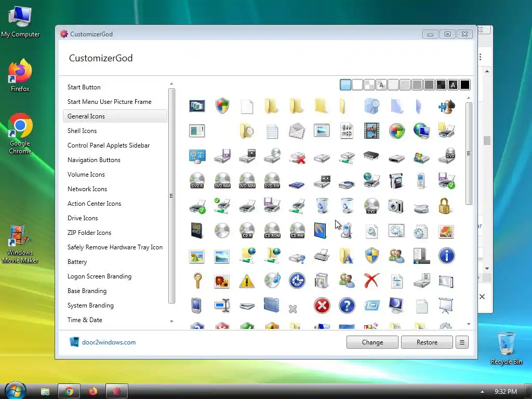
Task: Switch to Chrome in the taskbar
Action: tap(69, 391)
